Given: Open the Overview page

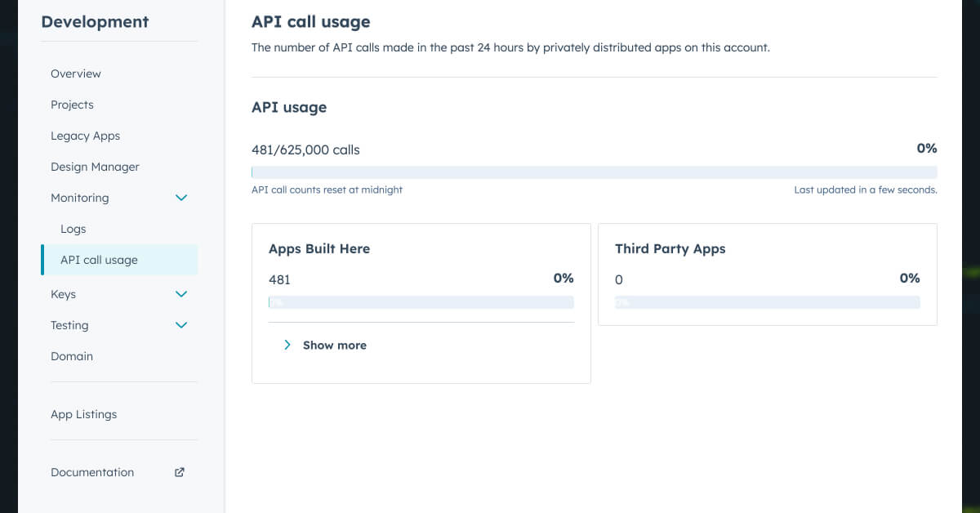Looking at the screenshot, I should coord(76,74).
